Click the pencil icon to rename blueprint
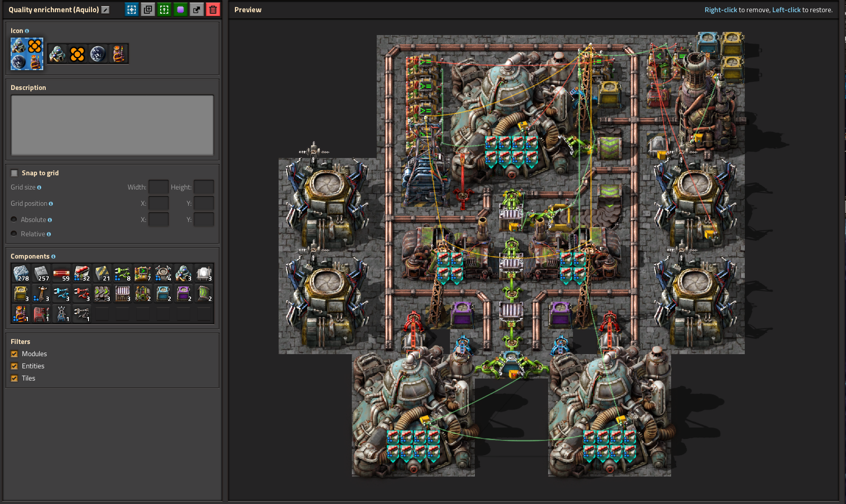This screenshot has height=504, width=846. [x=105, y=10]
